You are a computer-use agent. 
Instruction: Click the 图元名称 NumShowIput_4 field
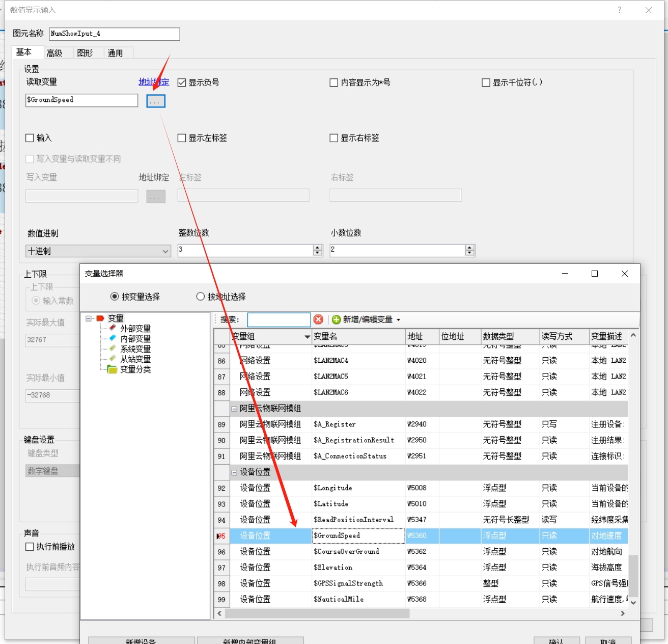pos(115,34)
